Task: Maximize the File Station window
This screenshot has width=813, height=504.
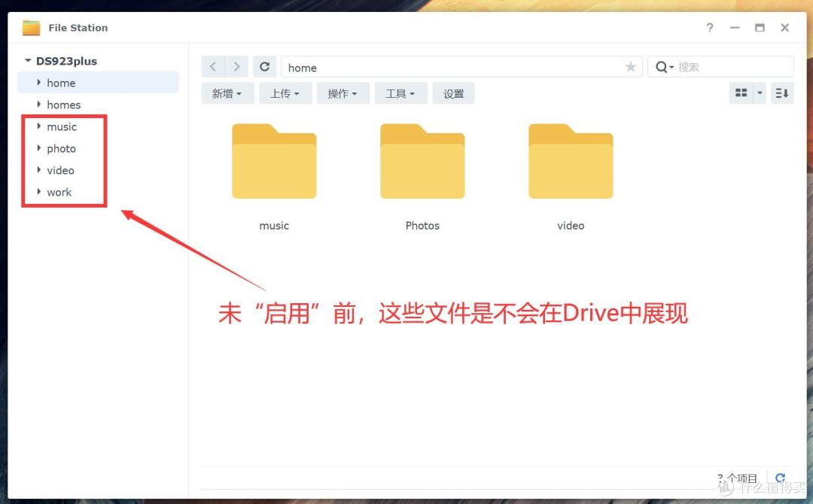Action: point(760,27)
